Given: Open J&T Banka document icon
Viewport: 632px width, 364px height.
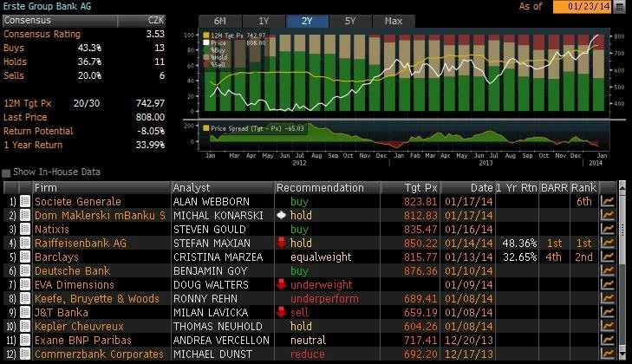Looking at the screenshot, I should pos(25,312).
